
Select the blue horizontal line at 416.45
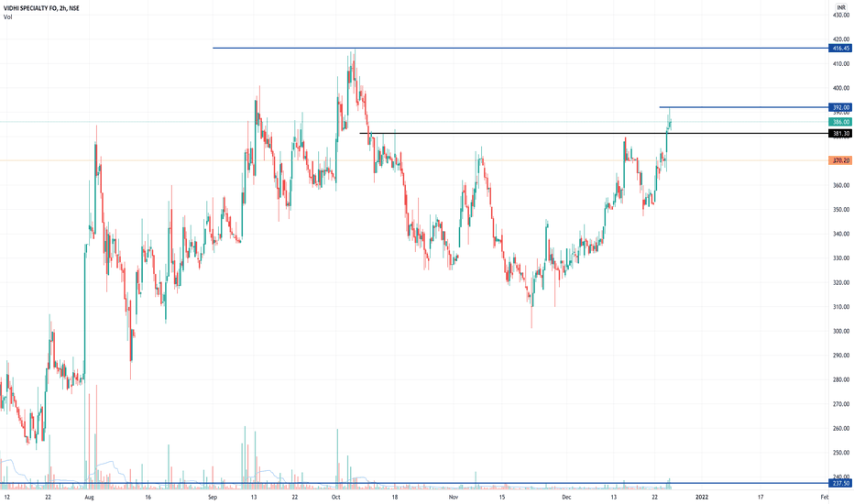pos(520,48)
